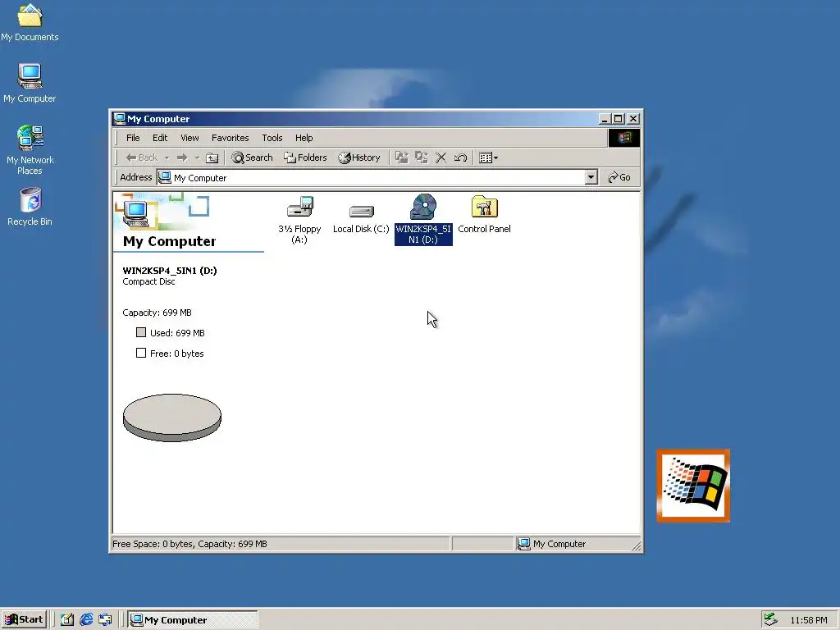The width and height of the screenshot is (840, 630).
Task: Expand the Back history dropdown arrow
Action: pyautogui.click(x=167, y=157)
